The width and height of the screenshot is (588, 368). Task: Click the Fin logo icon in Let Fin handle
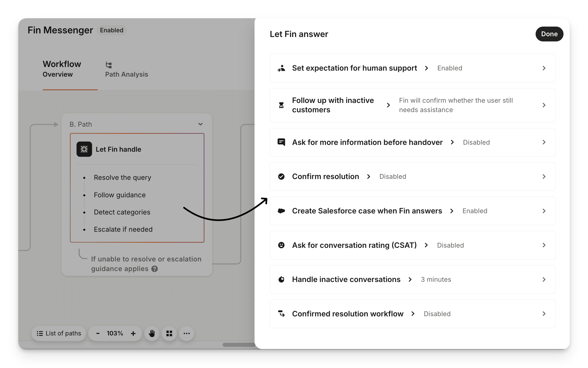[84, 149]
